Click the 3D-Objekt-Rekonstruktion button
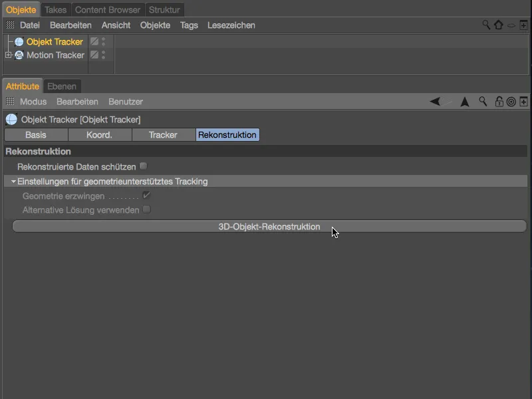 pos(269,226)
